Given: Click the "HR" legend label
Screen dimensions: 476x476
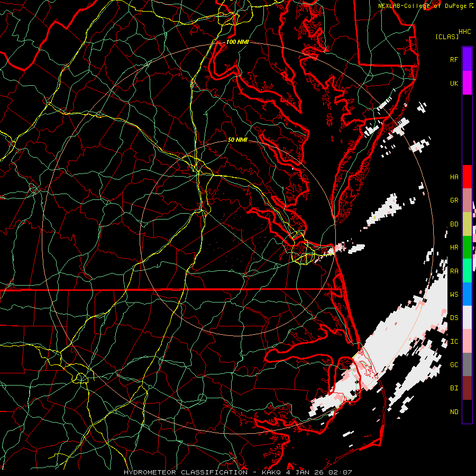Looking at the screenshot, I should click(x=454, y=248).
